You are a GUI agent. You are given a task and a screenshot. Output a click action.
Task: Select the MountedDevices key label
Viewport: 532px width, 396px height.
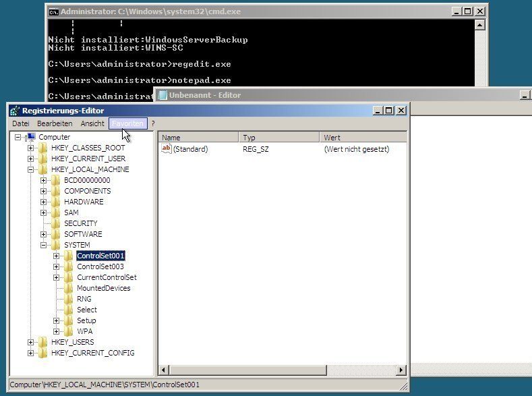(x=103, y=289)
